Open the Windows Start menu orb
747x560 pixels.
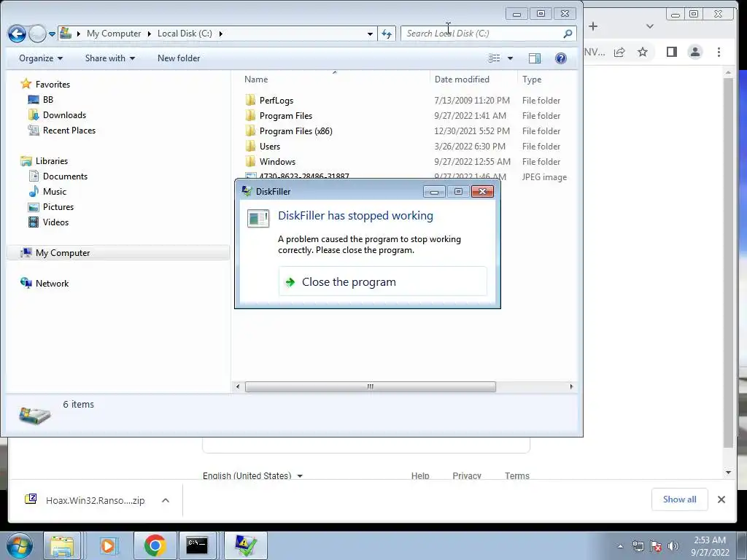pos(20,545)
